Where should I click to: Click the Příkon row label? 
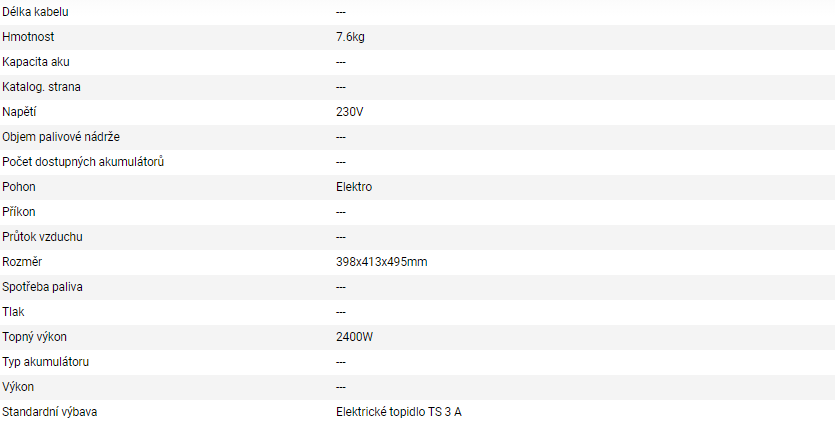[20, 212]
